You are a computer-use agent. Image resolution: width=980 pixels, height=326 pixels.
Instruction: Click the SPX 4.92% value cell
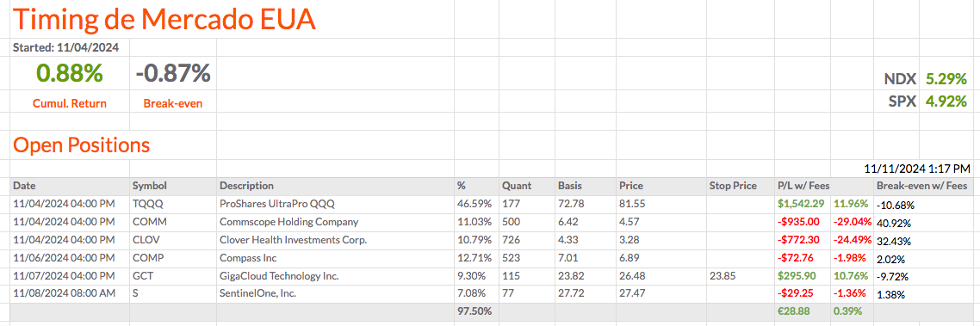tap(944, 101)
